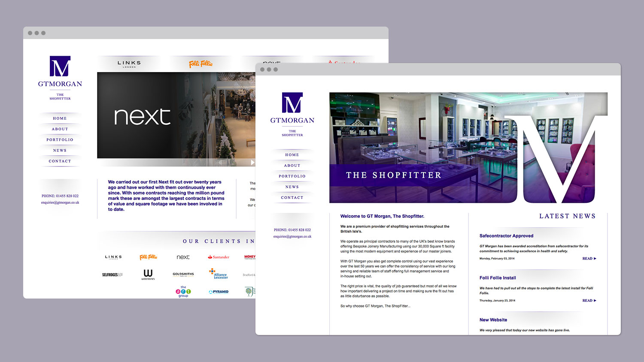Open ABOUT in the back window menu
Viewport: 644px width, 362px height.
(x=60, y=129)
